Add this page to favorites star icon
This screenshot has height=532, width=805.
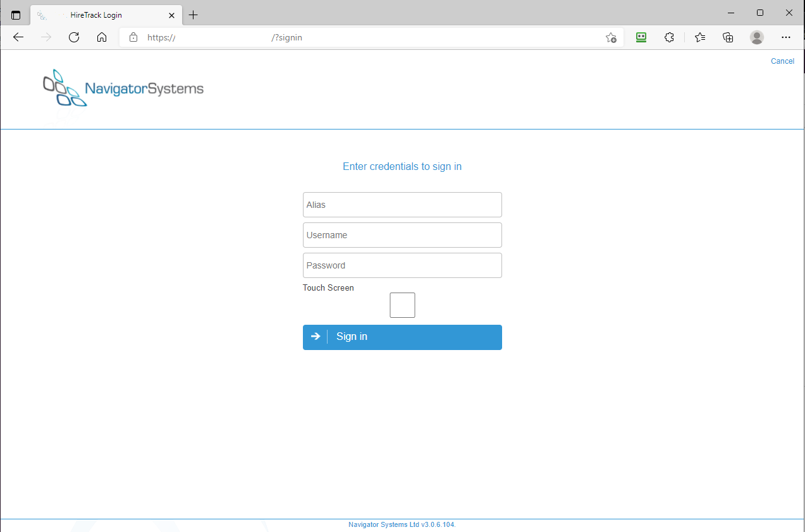611,37
